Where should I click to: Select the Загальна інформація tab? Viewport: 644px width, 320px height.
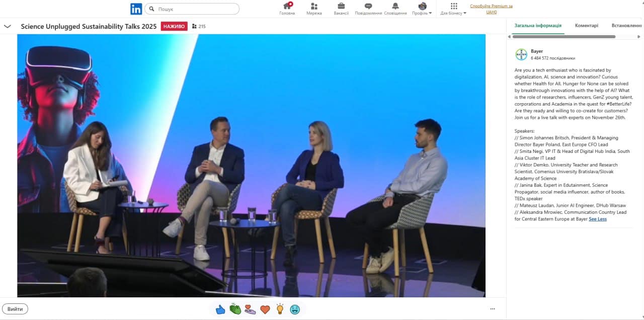pos(538,26)
